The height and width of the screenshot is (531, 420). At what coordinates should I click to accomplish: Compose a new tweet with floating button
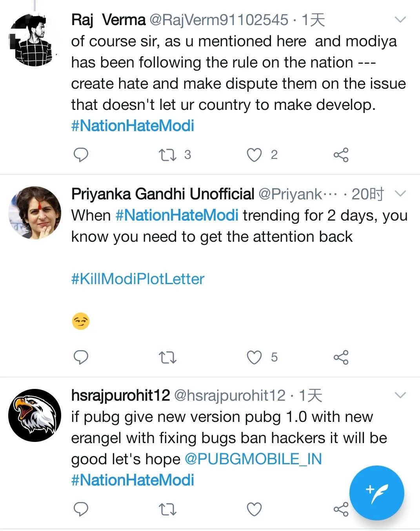tap(376, 493)
